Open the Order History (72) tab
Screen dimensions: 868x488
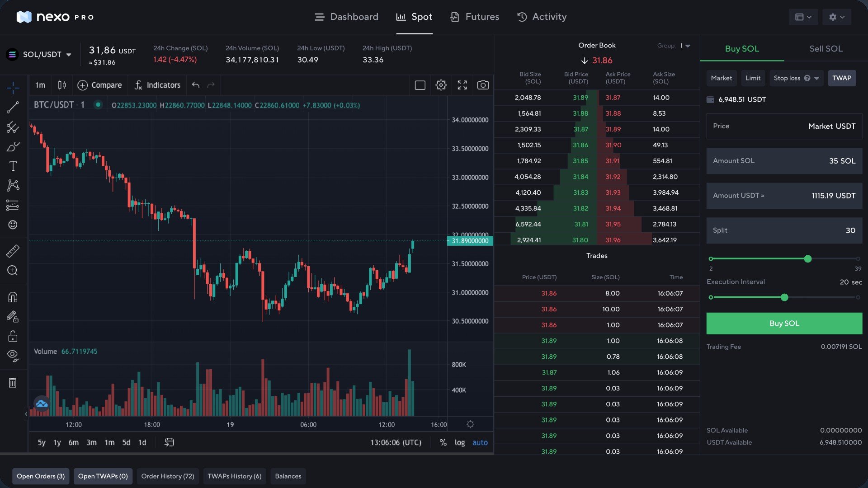[x=168, y=476]
